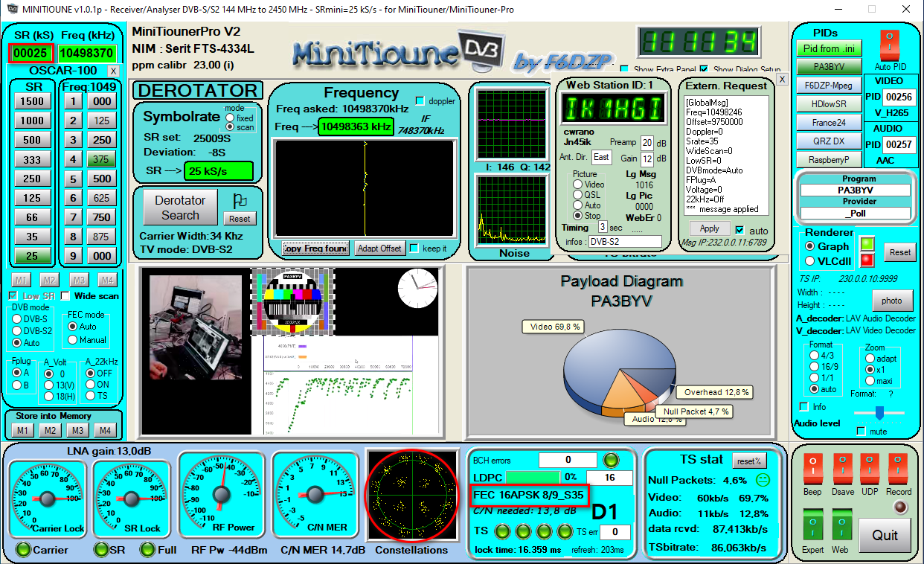Screen dimensions: 924x564
Task: Toggle the green Expert switch
Action: click(x=813, y=526)
